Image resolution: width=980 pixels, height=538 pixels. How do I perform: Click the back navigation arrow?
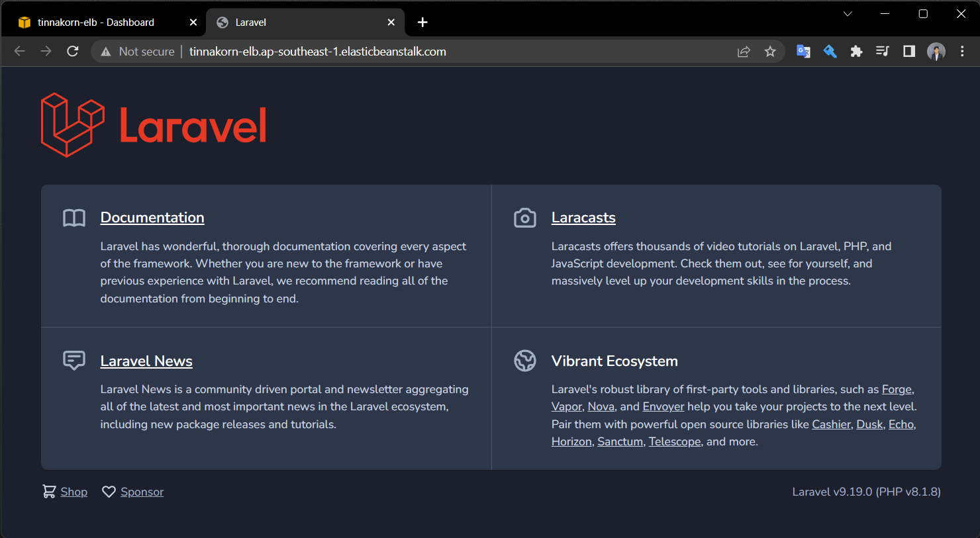[x=19, y=51]
